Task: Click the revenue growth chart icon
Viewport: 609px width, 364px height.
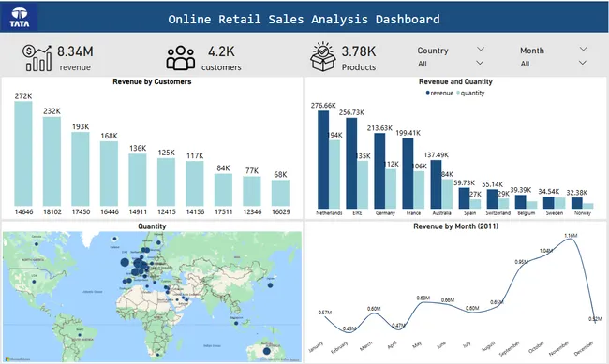Action: 37,58
